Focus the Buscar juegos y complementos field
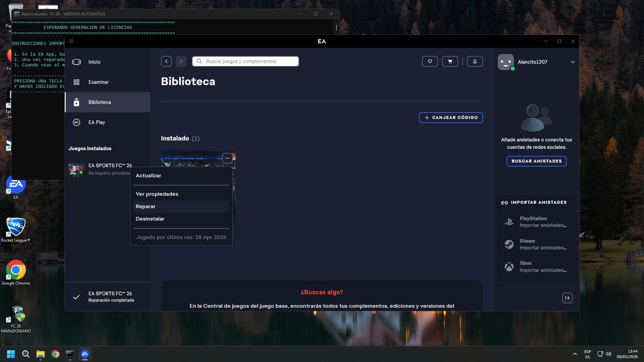 tap(245, 62)
